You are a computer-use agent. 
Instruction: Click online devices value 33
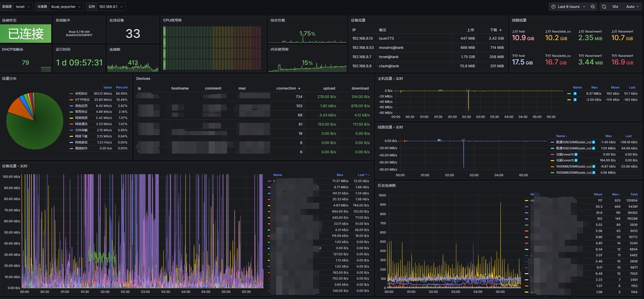pos(133,34)
